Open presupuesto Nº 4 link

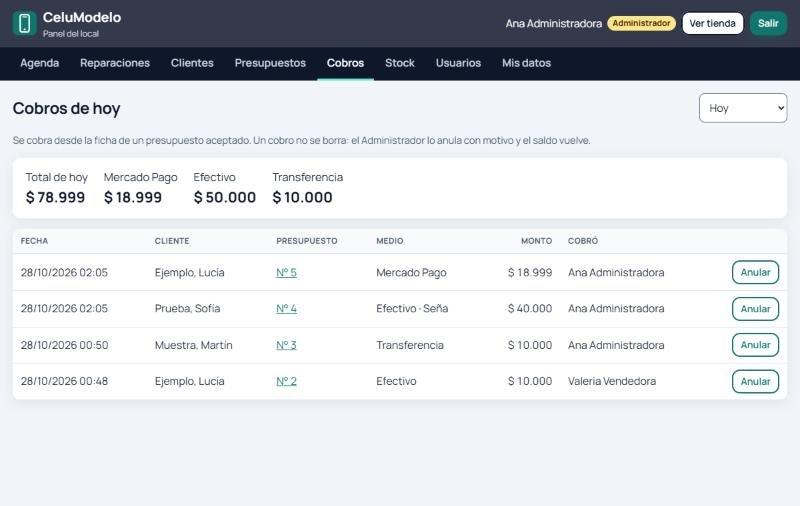coord(286,309)
